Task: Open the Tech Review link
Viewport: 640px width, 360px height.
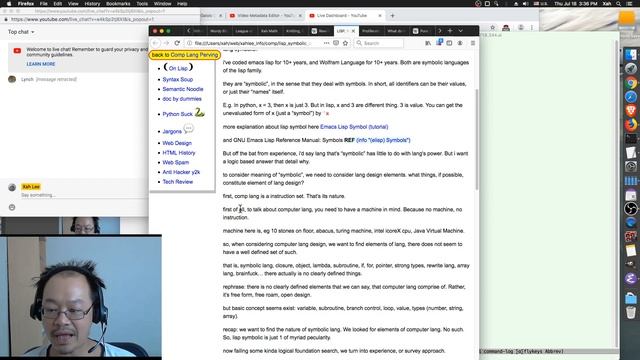Action: pyautogui.click(x=178, y=182)
